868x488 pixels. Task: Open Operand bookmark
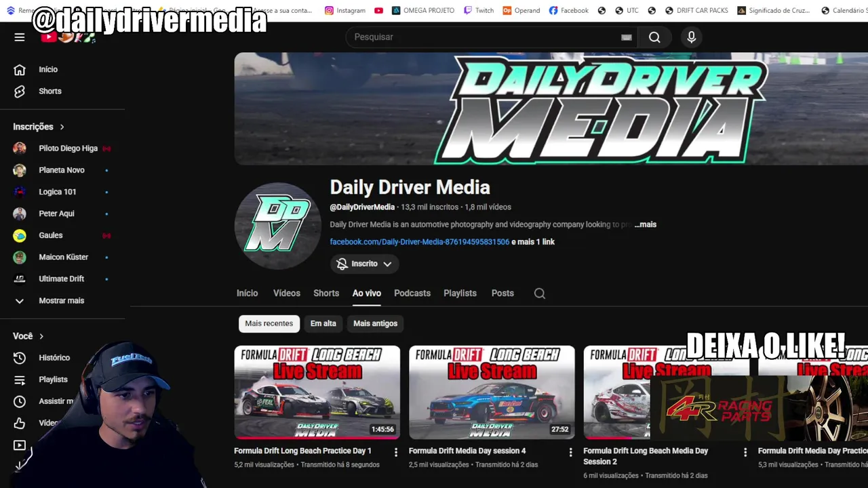tap(521, 10)
